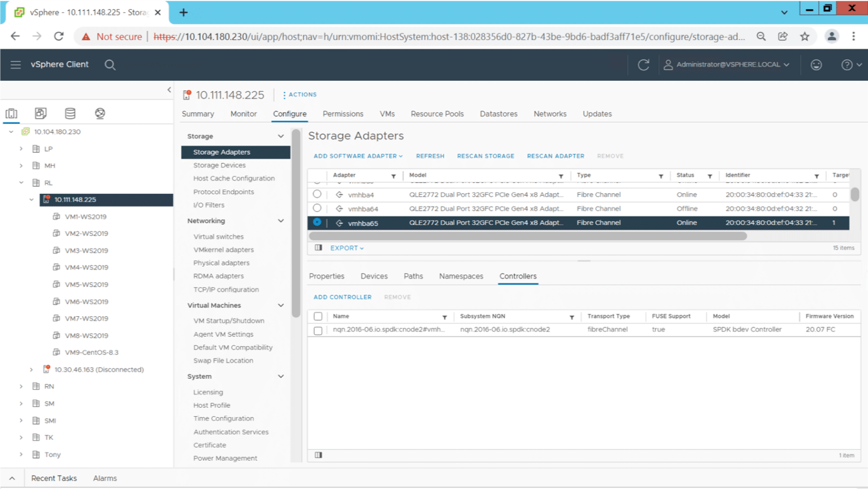Collapse the navigator side panel arrow
This screenshot has width=868, height=489.
click(x=169, y=90)
